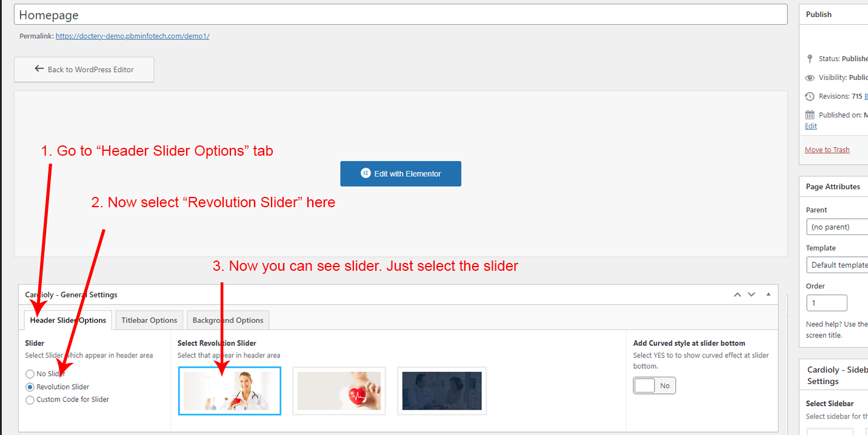The image size is (868, 435).
Task: Collapse the Cardioly General Settings panel triangle
Action: point(768,294)
